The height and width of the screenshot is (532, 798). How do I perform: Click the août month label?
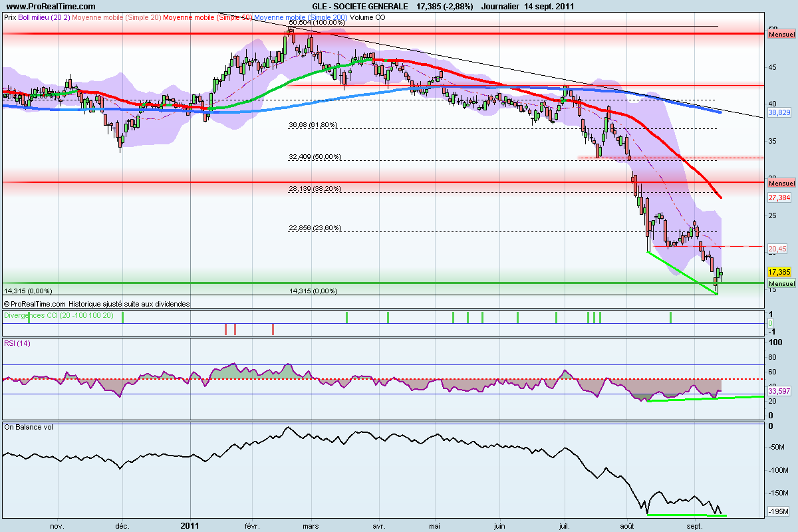628,525
